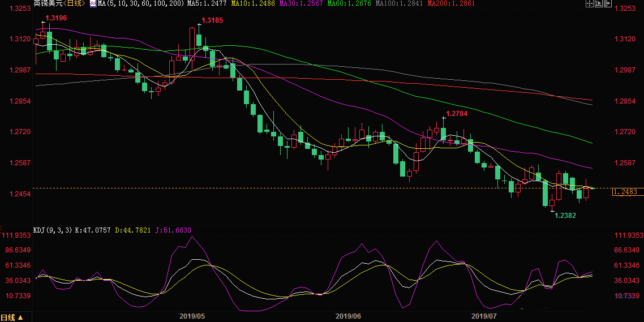Image resolution: width=644 pixels, height=322 pixels.
Task: Select the magenta MA30 legend value
Action: [x=304, y=3]
